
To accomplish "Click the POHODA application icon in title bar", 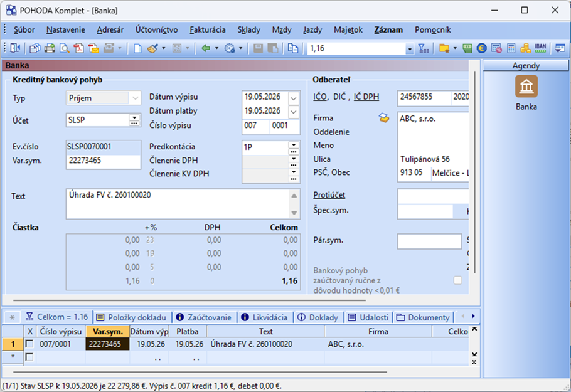I will pyautogui.click(x=11, y=10).
